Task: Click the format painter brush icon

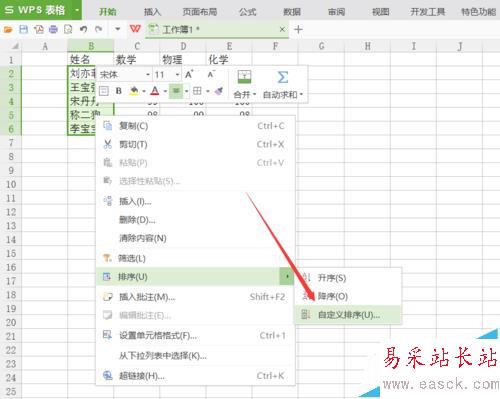Action: [219, 91]
